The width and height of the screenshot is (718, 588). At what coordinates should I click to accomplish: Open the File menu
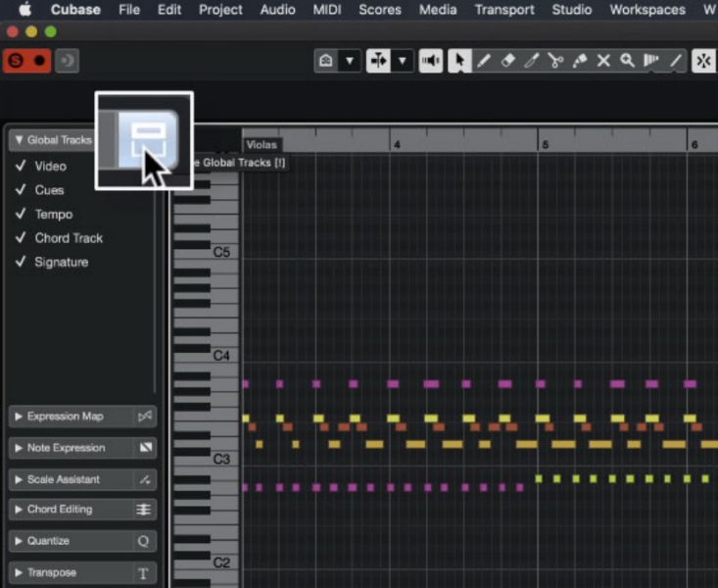[129, 10]
